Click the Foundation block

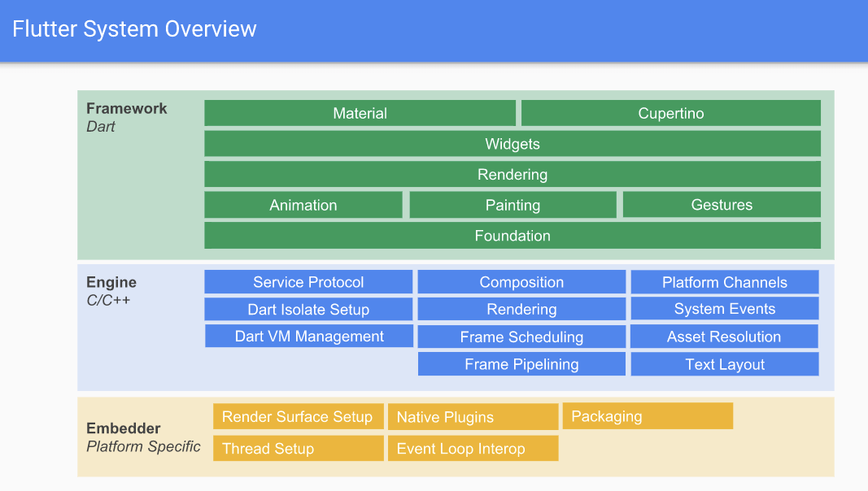(513, 236)
